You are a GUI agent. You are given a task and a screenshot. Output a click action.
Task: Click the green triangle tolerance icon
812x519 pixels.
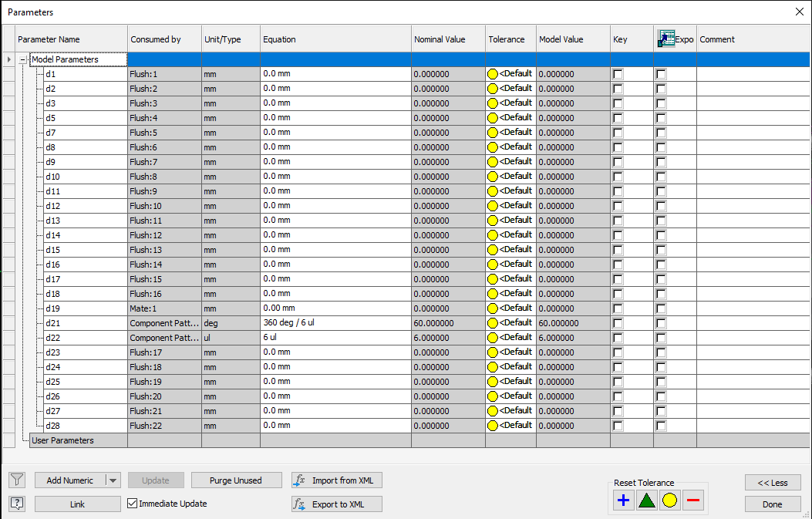(646, 500)
